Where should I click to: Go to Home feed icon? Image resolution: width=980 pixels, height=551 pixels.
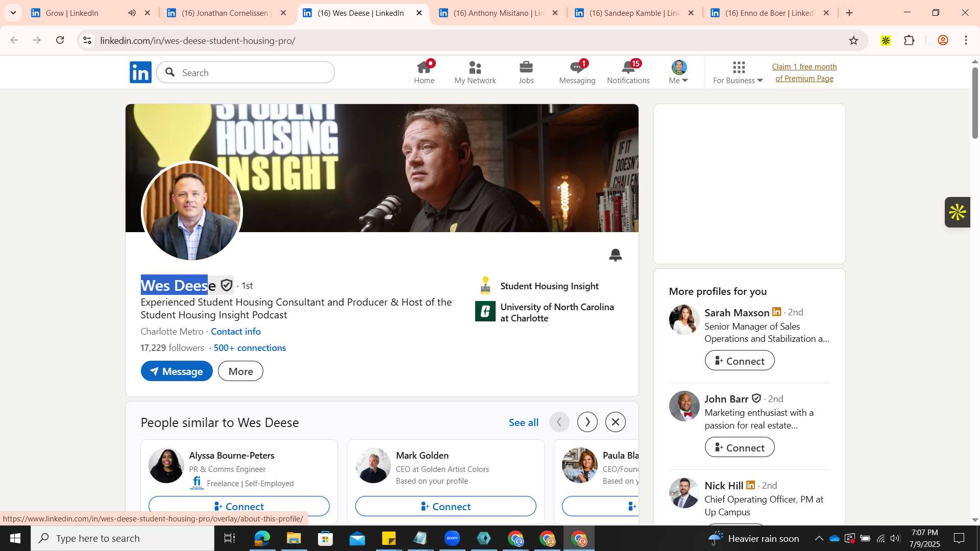click(x=424, y=72)
